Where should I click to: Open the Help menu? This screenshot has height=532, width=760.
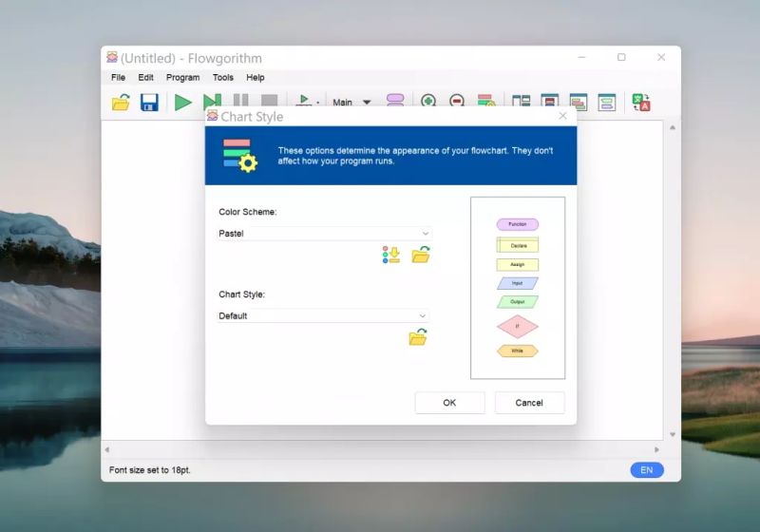[255, 78]
